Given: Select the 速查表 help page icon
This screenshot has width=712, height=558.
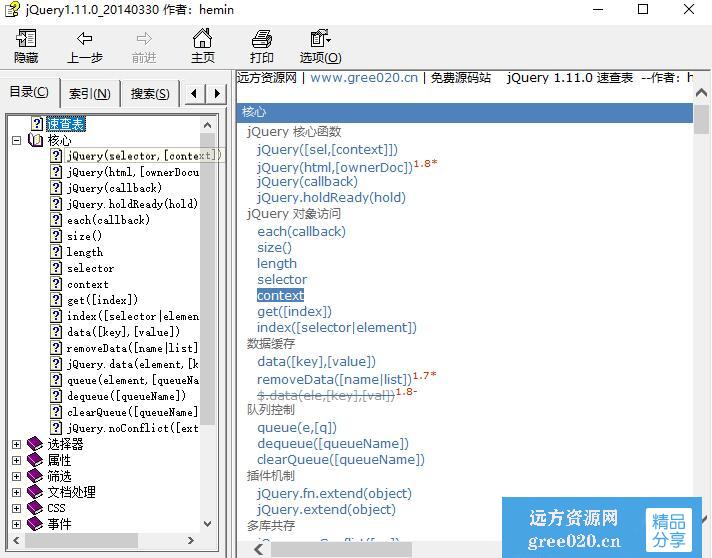Looking at the screenshot, I should [x=37, y=124].
